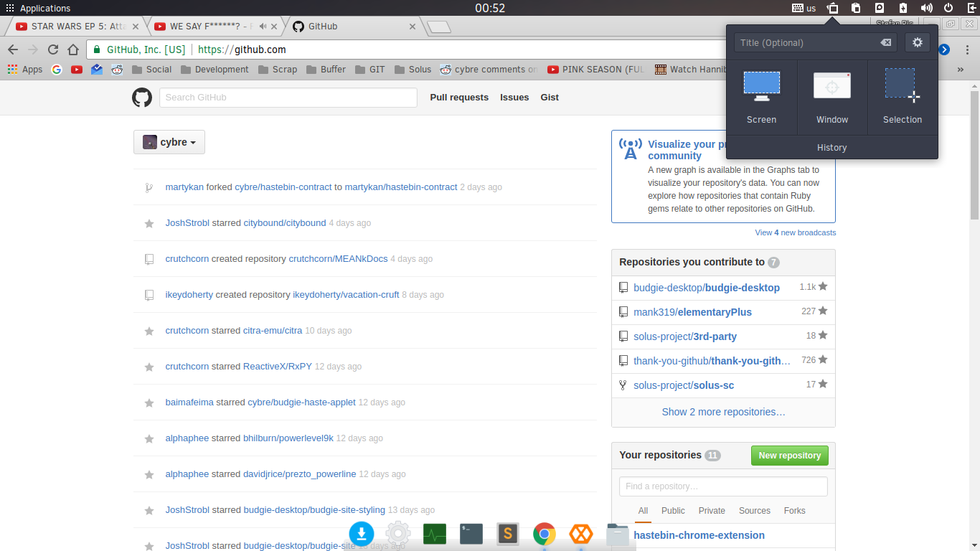
Task: Click the browser address bar
Action: (x=459, y=50)
